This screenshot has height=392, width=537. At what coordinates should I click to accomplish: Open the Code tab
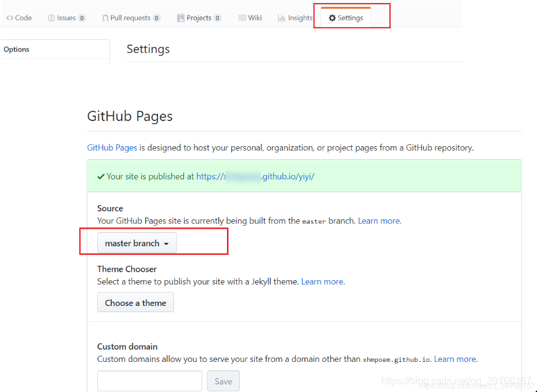pyautogui.click(x=19, y=18)
